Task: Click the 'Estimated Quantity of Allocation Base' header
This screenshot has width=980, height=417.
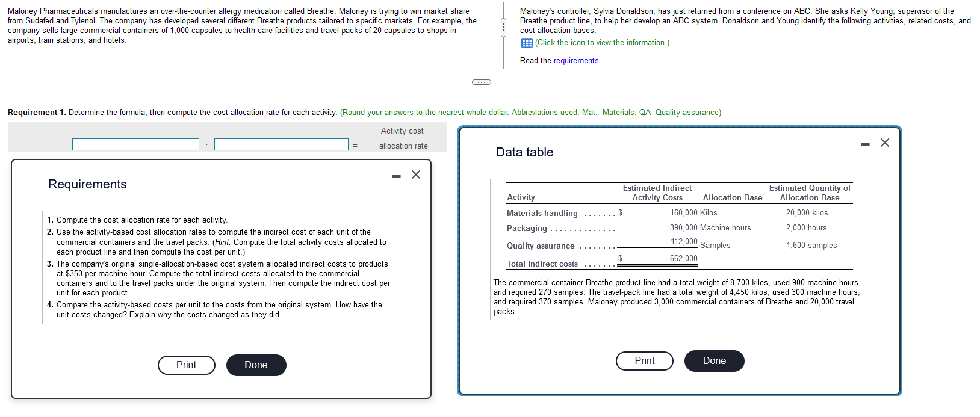Action: point(810,193)
